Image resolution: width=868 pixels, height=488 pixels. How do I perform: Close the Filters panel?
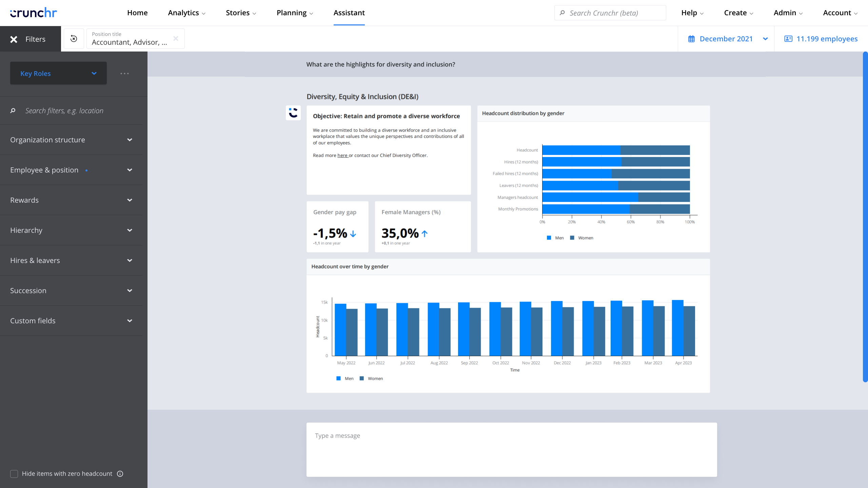tap(14, 39)
